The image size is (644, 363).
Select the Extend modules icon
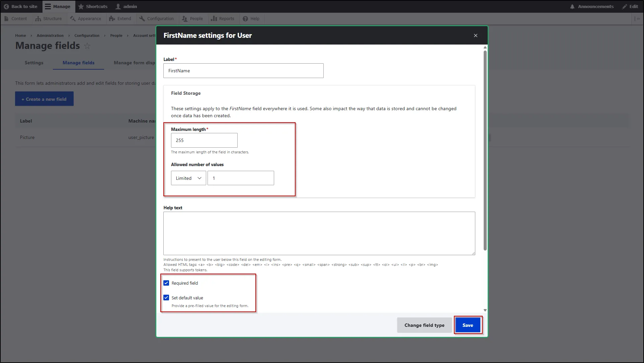click(x=112, y=18)
